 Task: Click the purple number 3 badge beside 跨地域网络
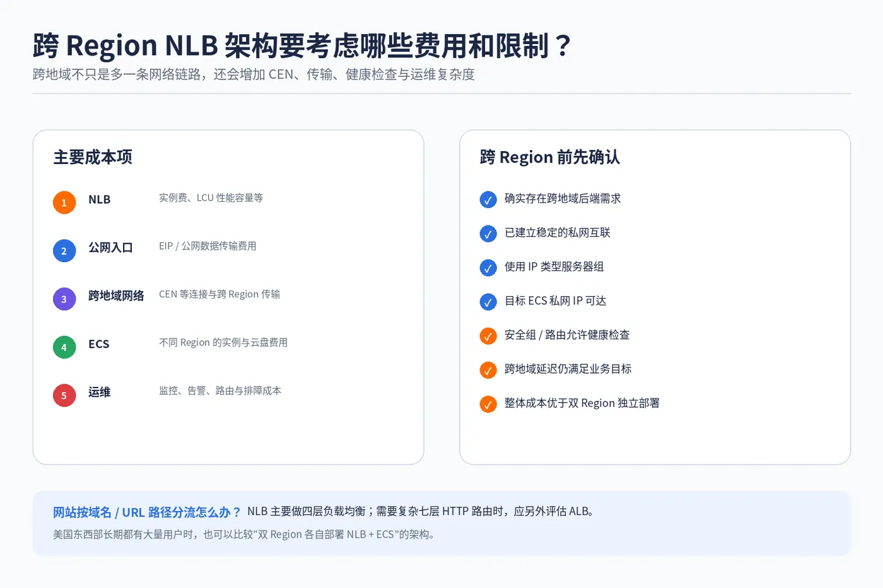click(x=64, y=299)
